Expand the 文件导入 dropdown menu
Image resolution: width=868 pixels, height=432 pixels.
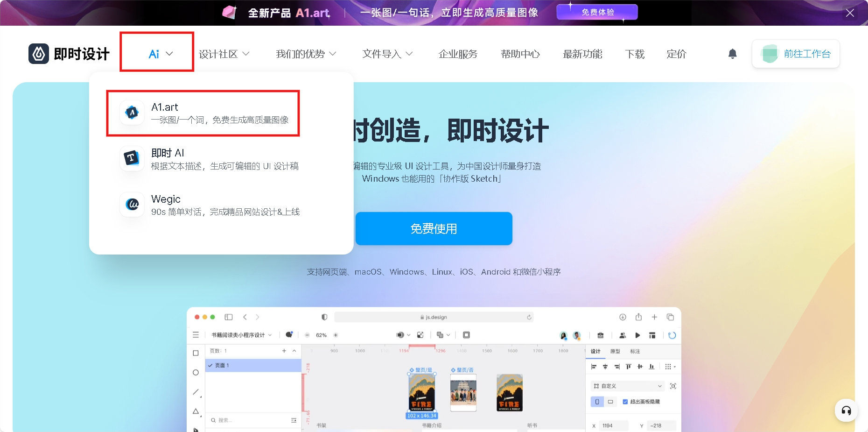click(x=387, y=54)
